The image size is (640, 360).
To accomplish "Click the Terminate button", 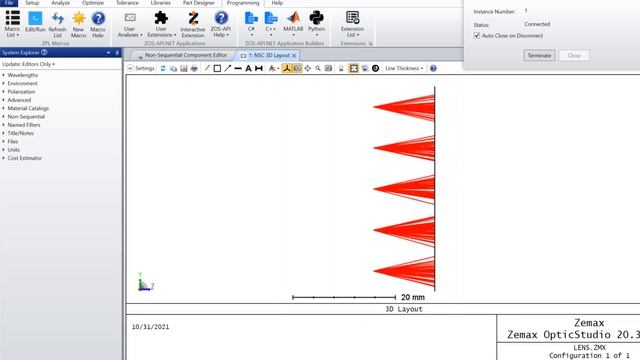I will [x=539, y=56].
